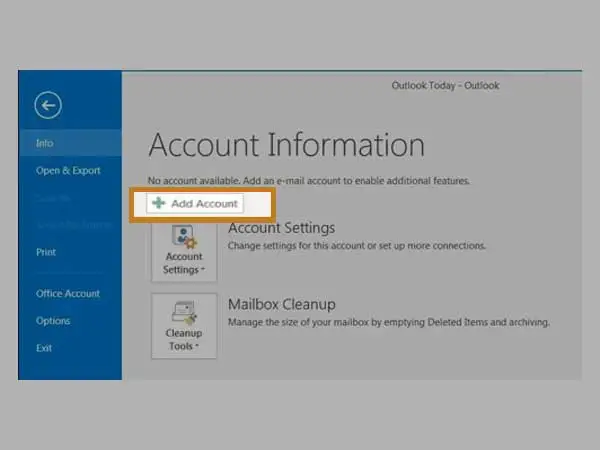Viewport: 600px width, 450px height.
Task: Click the green plus icon
Action: click(158, 203)
